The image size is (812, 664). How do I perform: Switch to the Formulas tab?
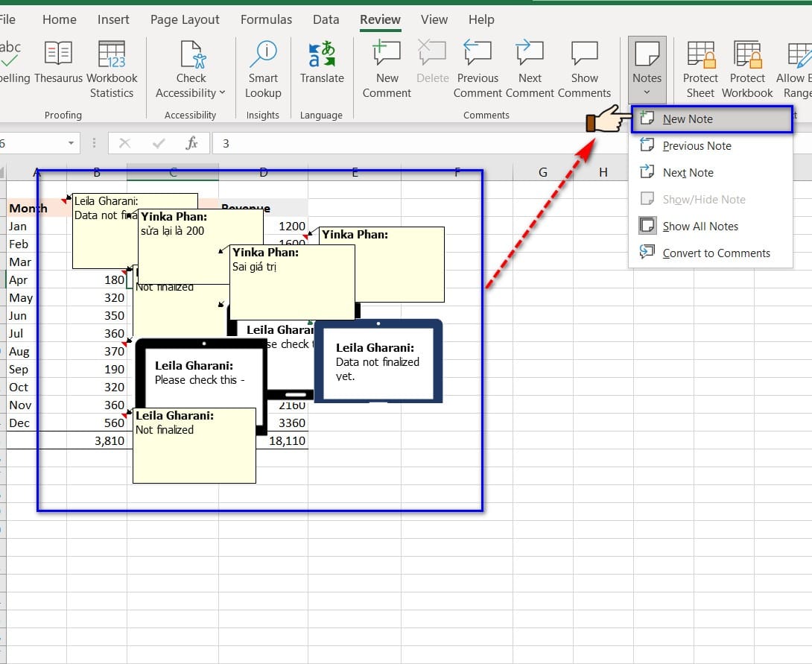(266, 19)
